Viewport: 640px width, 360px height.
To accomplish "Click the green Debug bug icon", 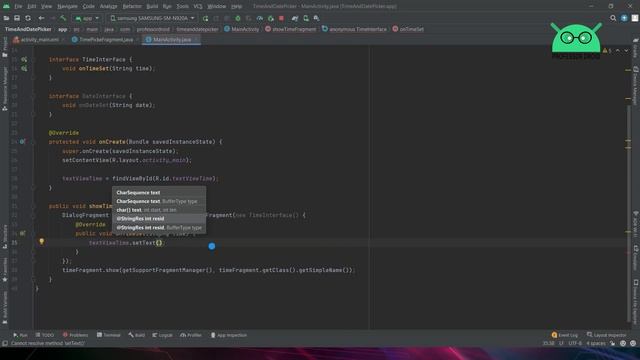I will pos(238,18).
